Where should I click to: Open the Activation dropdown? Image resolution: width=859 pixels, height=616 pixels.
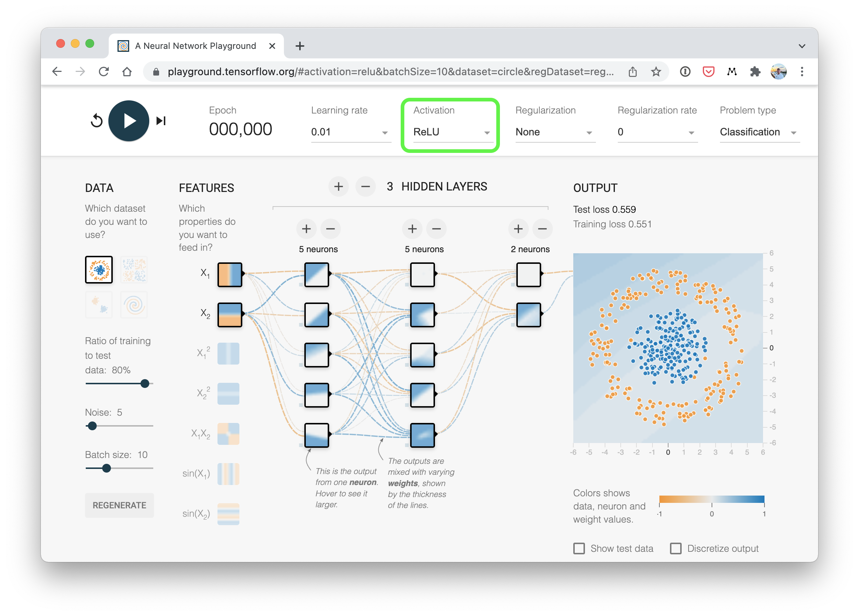450,132
